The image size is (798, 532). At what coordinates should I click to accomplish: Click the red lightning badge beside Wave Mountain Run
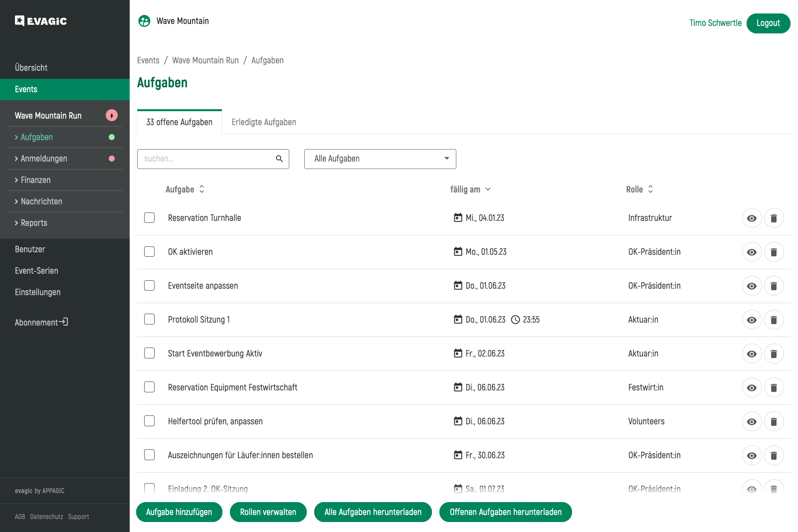[112, 116]
